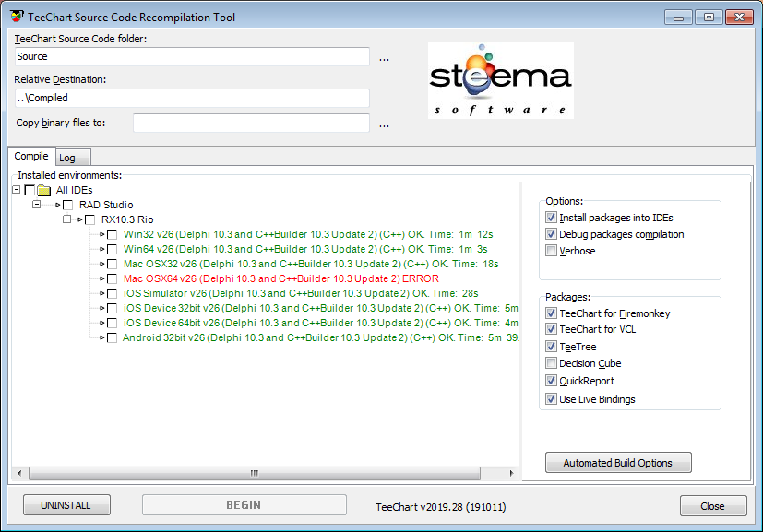The height and width of the screenshot is (532, 763).
Task: Expand the iOS Simulator v26 row arrow
Action: coord(101,293)
